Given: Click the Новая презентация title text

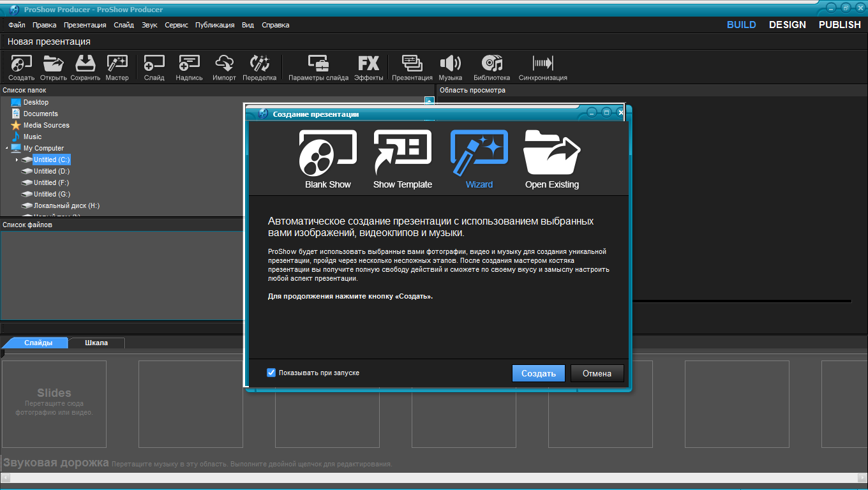Looking at the screenshot, I should tap(49, 41).
